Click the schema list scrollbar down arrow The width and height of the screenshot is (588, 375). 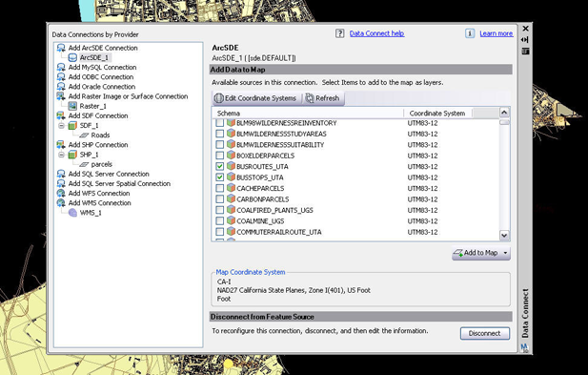(504, 236)
